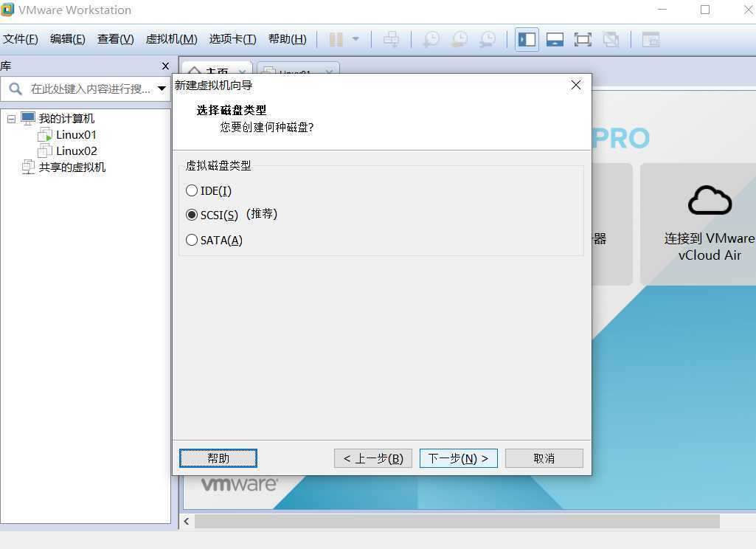Click the shared virtual machines icon
The height and width of the screenshot is (549, 756).
pos(29,167)
